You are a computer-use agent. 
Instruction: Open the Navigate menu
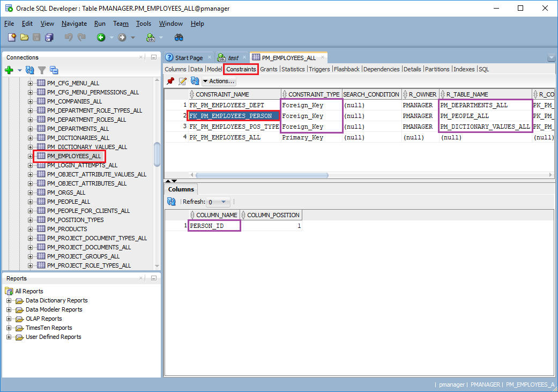[x=74, y=23]
